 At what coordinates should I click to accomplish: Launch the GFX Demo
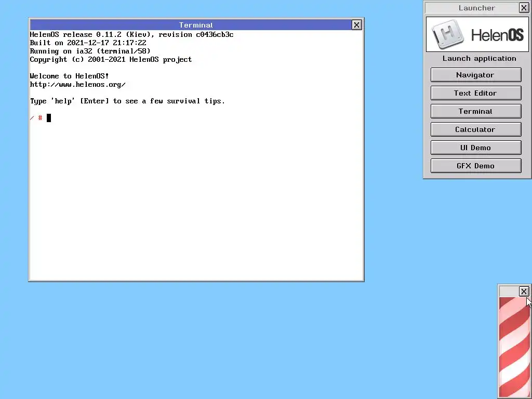(476, 166)
